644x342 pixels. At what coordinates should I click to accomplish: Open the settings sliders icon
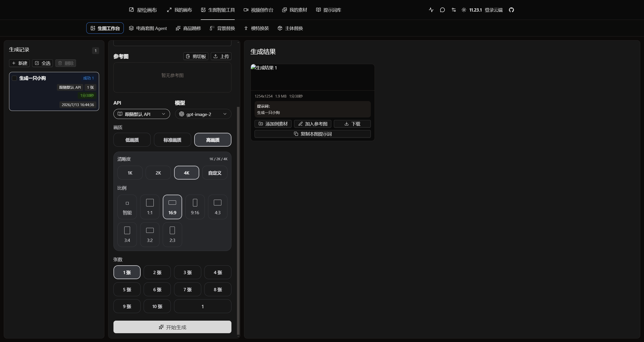(x=454, y=10)
